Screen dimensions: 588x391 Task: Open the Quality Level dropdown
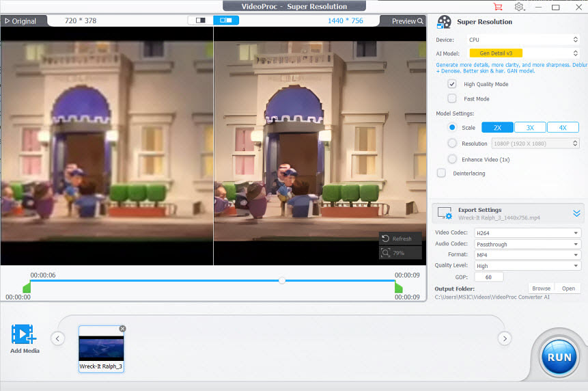coord(528,266)
